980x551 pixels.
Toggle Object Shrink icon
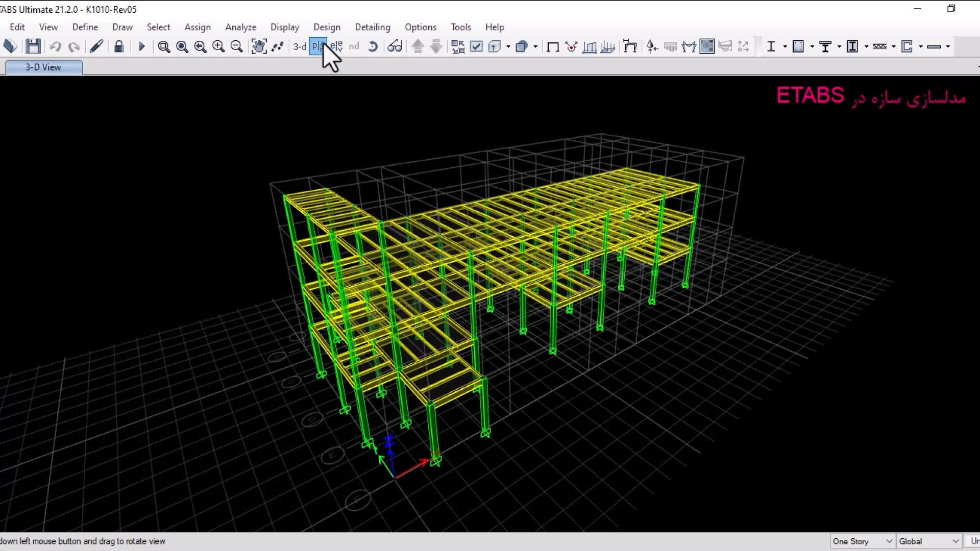458,47
